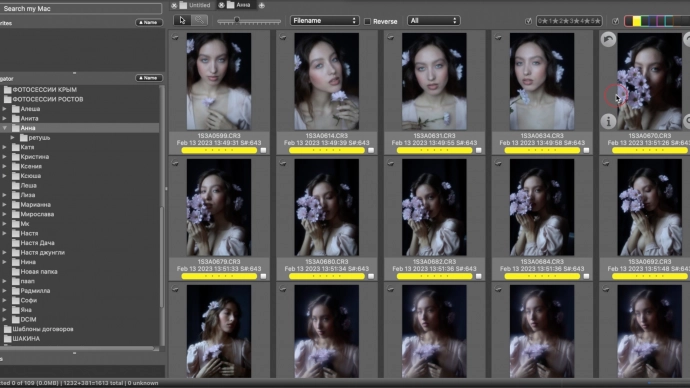
Task: Add a new contact sheet tab
Action: coord(261,5)
